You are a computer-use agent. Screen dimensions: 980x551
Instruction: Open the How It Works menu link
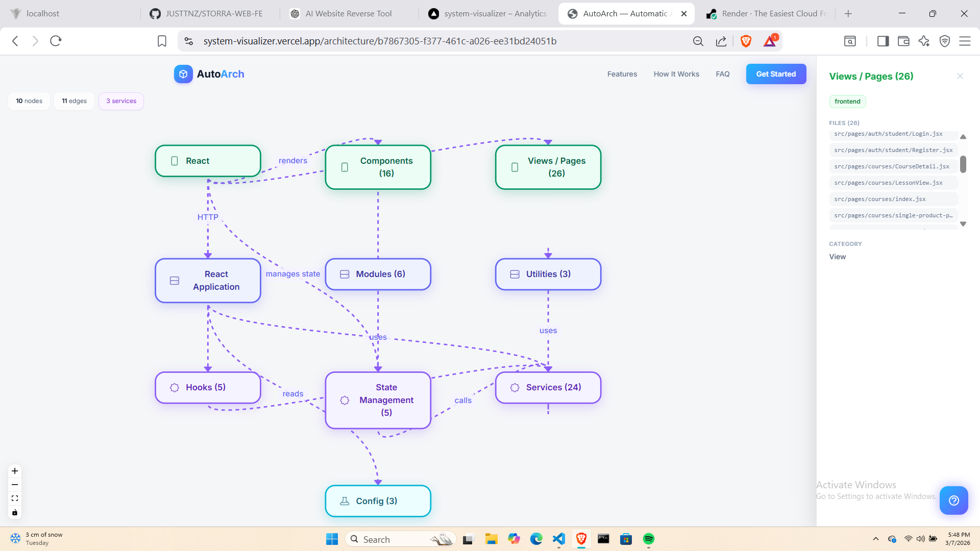pos(676,74)
